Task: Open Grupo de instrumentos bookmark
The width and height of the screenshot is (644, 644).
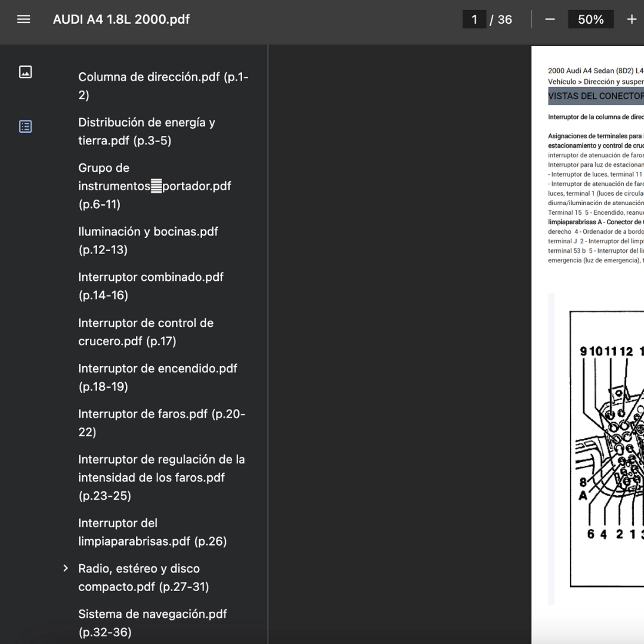Action: click(x=154, y=185)
